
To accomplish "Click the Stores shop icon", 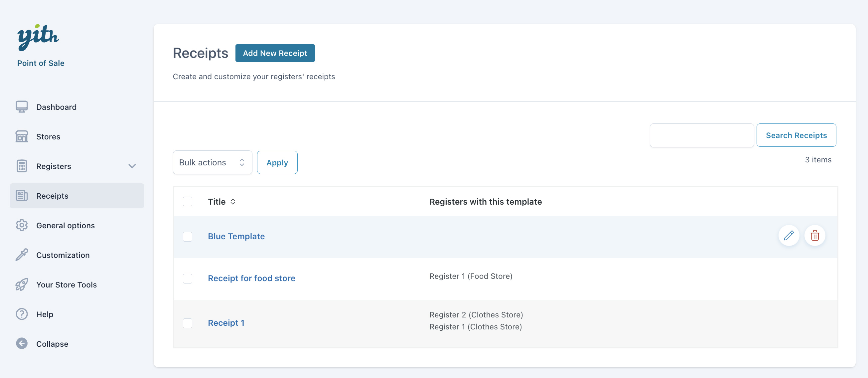I will (22, 136).
